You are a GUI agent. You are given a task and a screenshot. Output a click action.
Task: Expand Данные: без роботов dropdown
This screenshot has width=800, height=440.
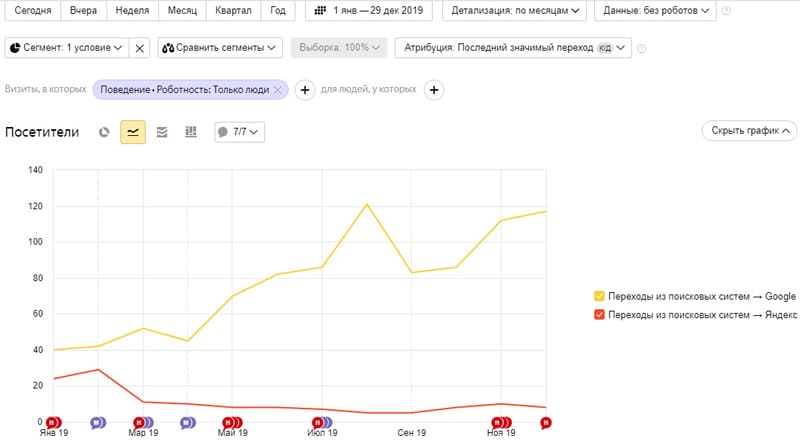655,10
